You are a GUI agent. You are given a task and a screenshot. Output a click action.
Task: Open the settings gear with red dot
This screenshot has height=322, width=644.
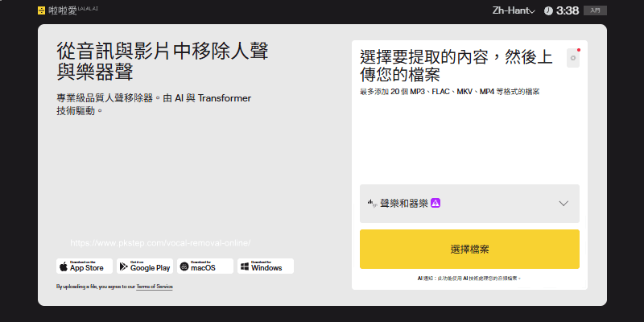[573, 58]
